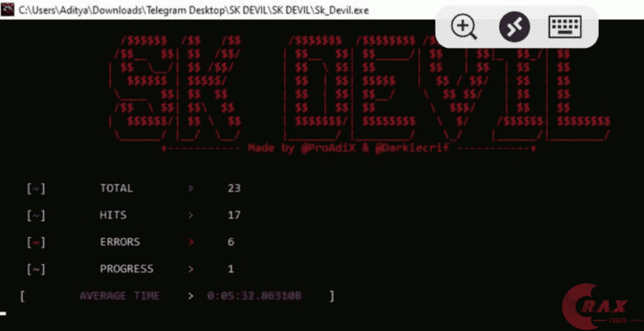Open the on-screen keyboard icon
644x331 pixels.
click(565, 26)
